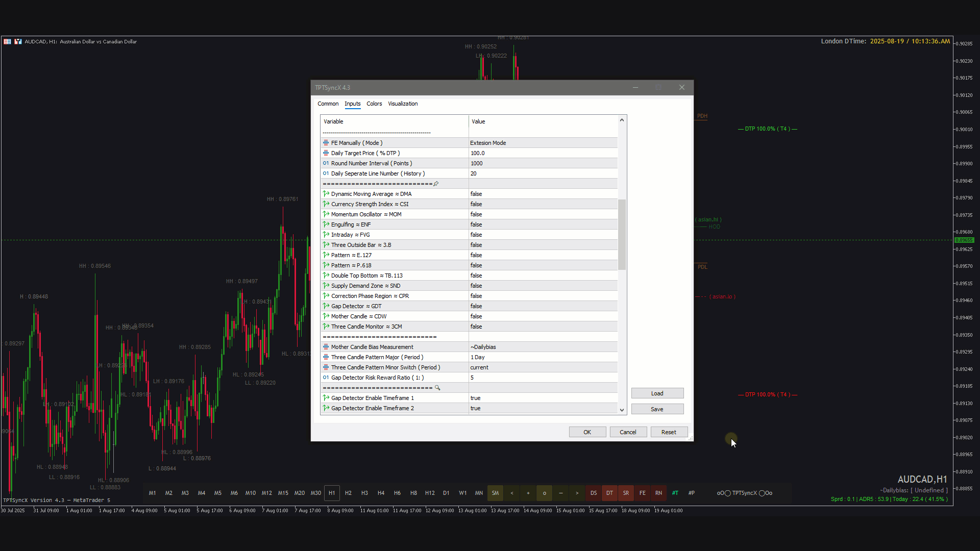Click the arrow icon of Gap Detector GDT row
The image size is (980, 551).
tap(326, 306)
